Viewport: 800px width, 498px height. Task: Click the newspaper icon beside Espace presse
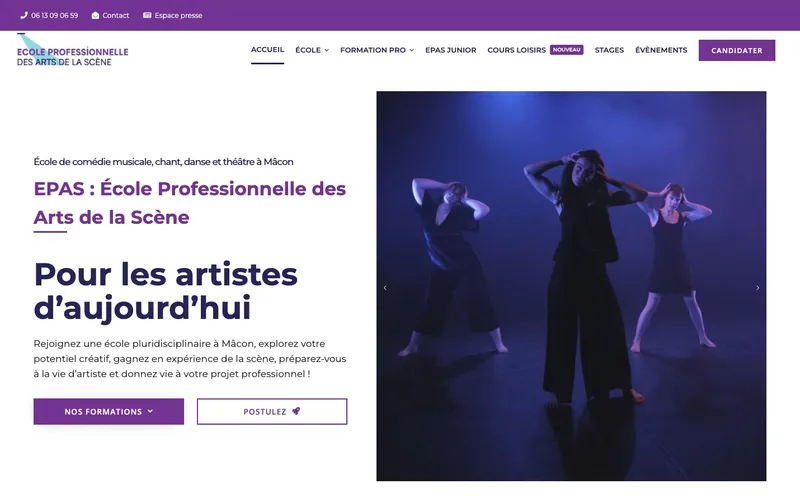tap(147, 15)
